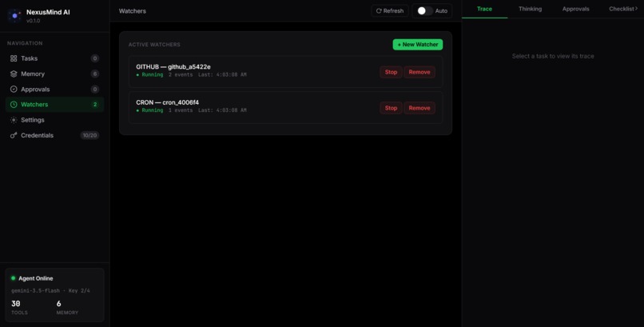The height and width of the screenshot is (327, 644).
Task: Click the Watchers count badge 2
Action: pyautogui.click(x=95, y=105)
